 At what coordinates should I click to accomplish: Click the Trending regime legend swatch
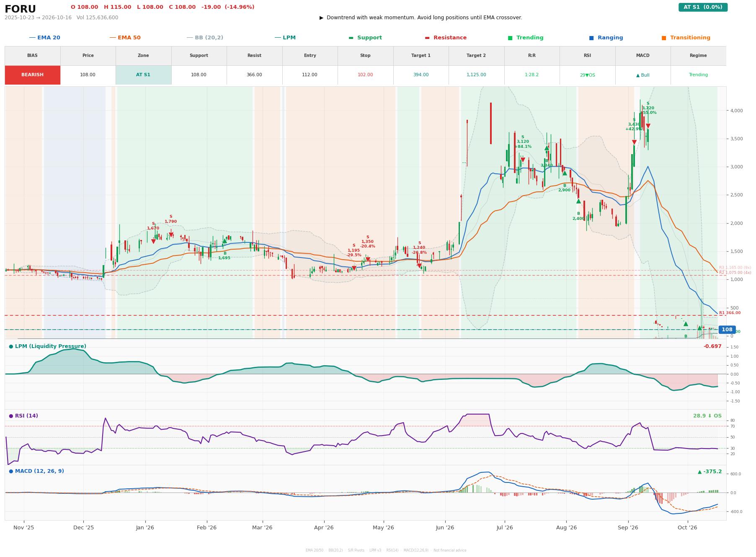(x=510, y=38)
